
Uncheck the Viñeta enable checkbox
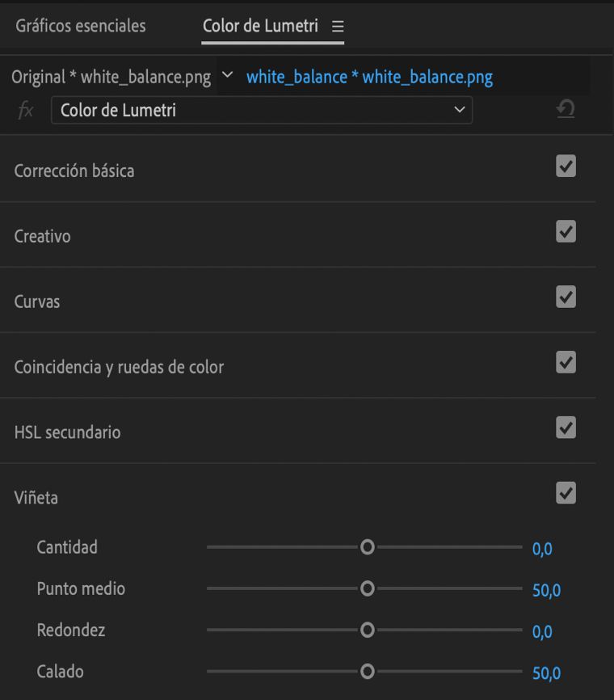[x=566, y=494]
